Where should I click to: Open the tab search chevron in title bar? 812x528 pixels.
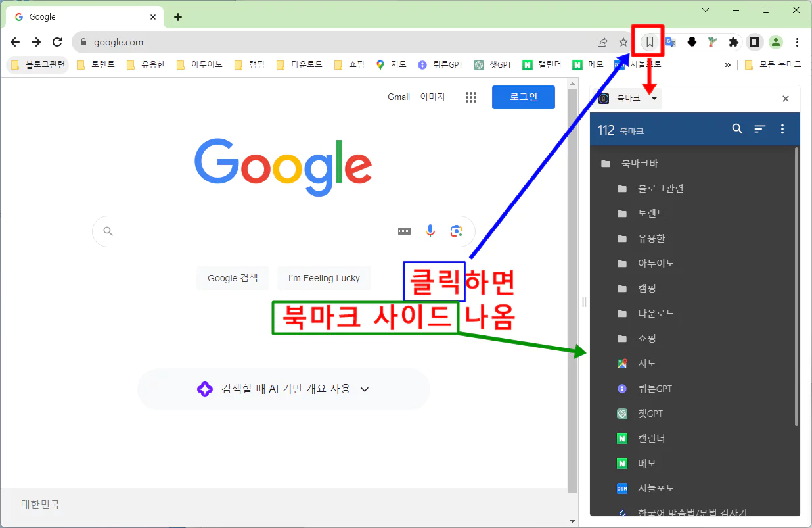pos(706,10)
